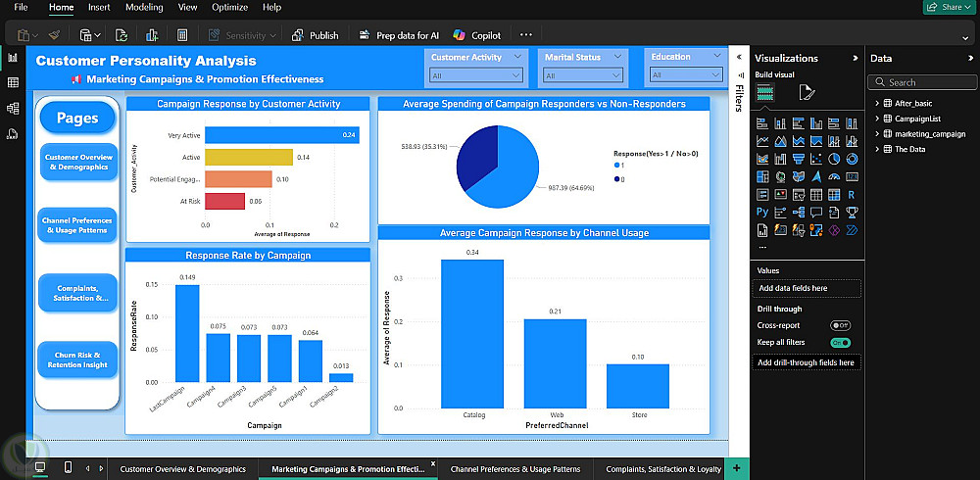Screen dimensions: 980x480
Task: Open Marital Status slicer All dropdown
Action: [x=582, y=75]
